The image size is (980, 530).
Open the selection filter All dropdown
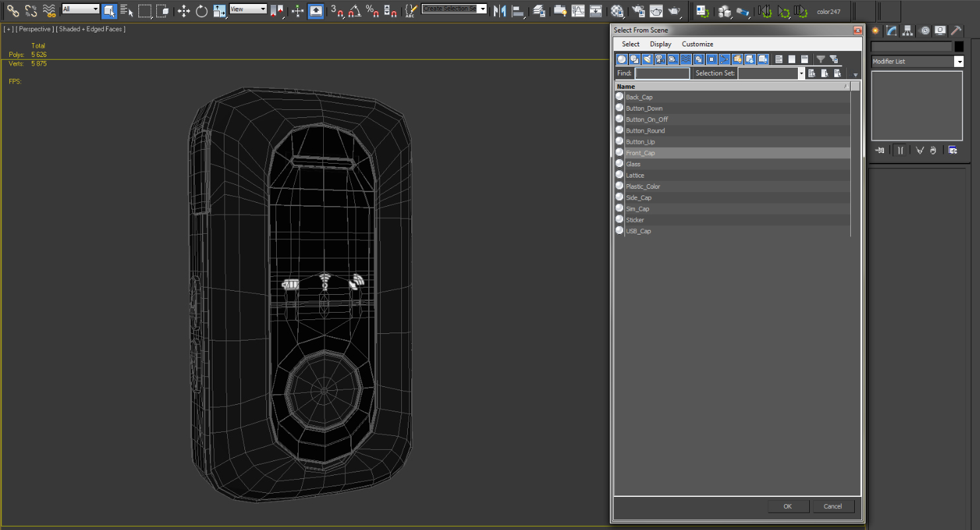click(x=80, y=9)
